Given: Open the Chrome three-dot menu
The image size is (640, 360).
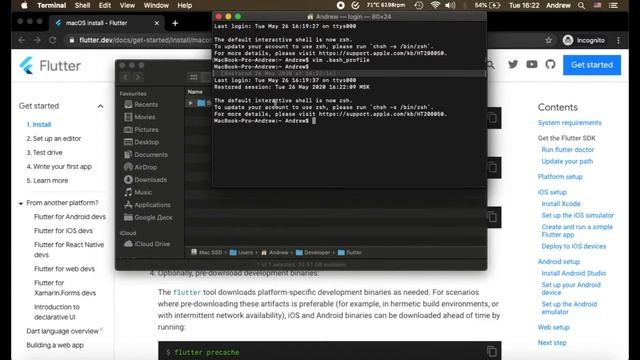Looking at the screenshot, I should [x=618, y=40].
